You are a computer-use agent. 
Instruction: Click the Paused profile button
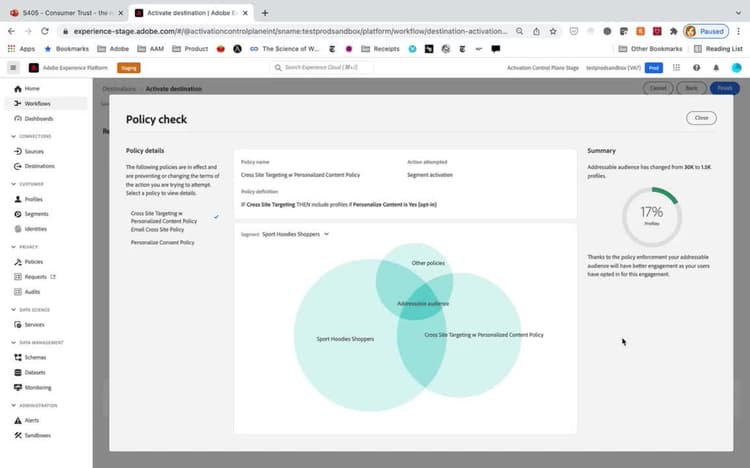pyautogui.click(x=706, y=31)
